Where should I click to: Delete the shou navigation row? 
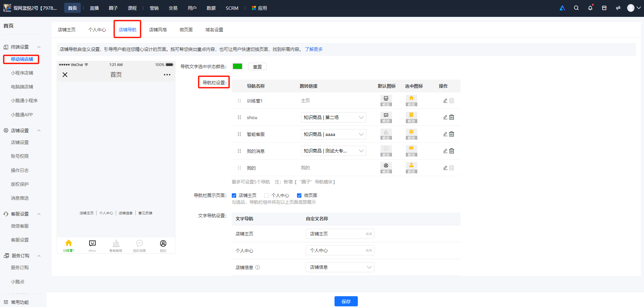452,117
